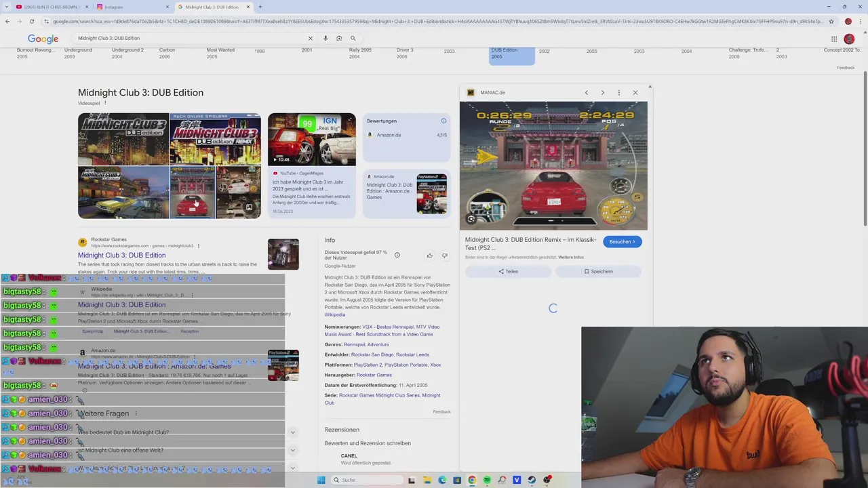
Task: Open the three-dot menu beside 'Videospiel'
Action: tap(105, 103)
